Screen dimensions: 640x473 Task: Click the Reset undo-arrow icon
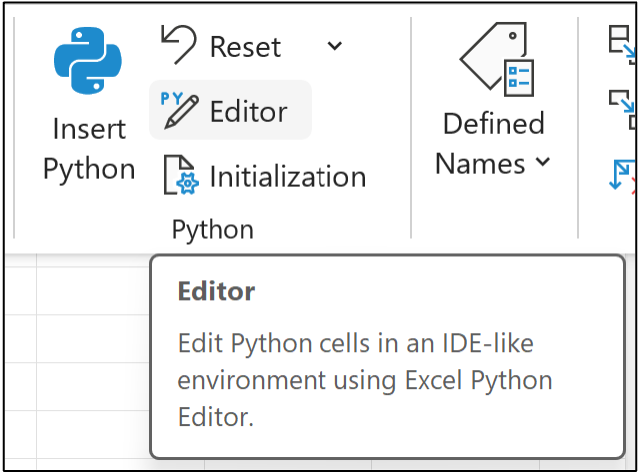tap(180, 45)
